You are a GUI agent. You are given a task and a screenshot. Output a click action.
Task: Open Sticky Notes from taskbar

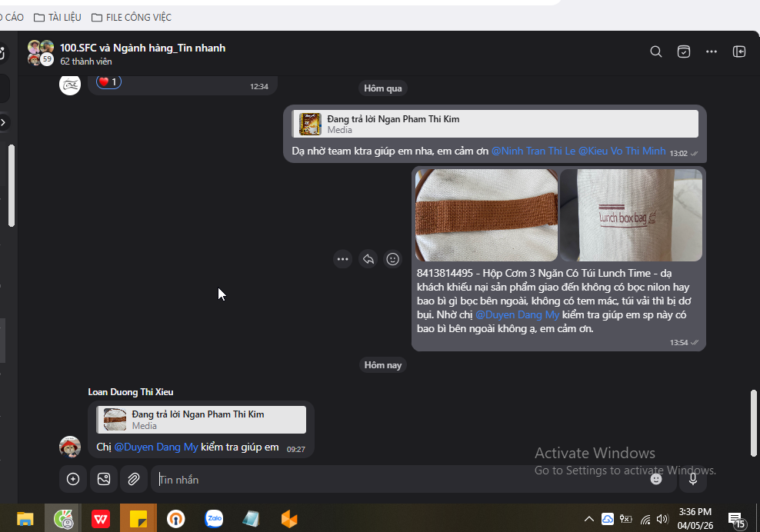138,519
